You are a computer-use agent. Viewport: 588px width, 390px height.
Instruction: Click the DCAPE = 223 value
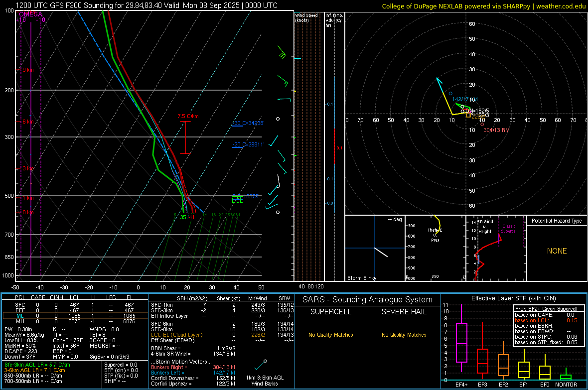(20, 351)
